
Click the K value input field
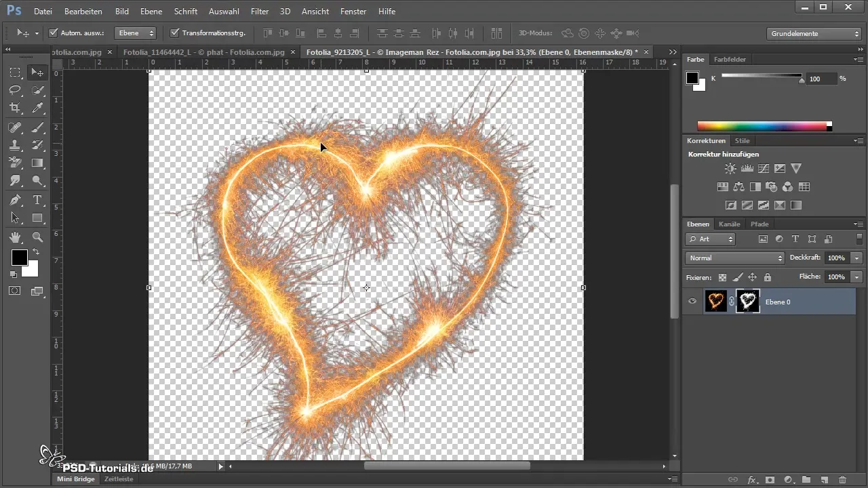click(821, 79)
